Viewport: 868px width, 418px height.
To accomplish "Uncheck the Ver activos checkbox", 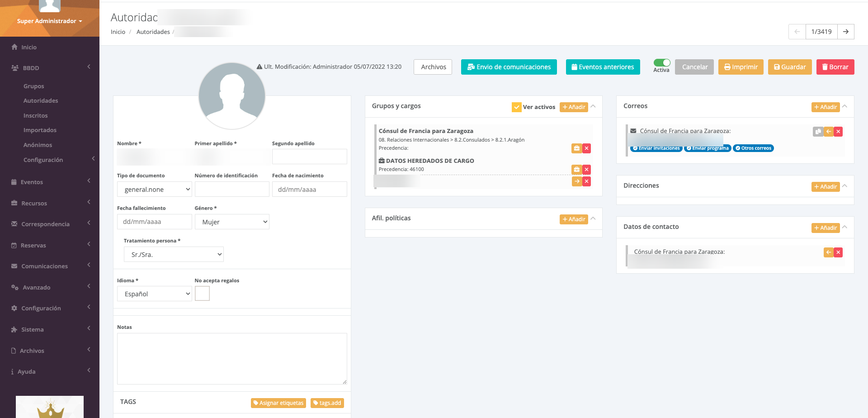I will (517, 107).
